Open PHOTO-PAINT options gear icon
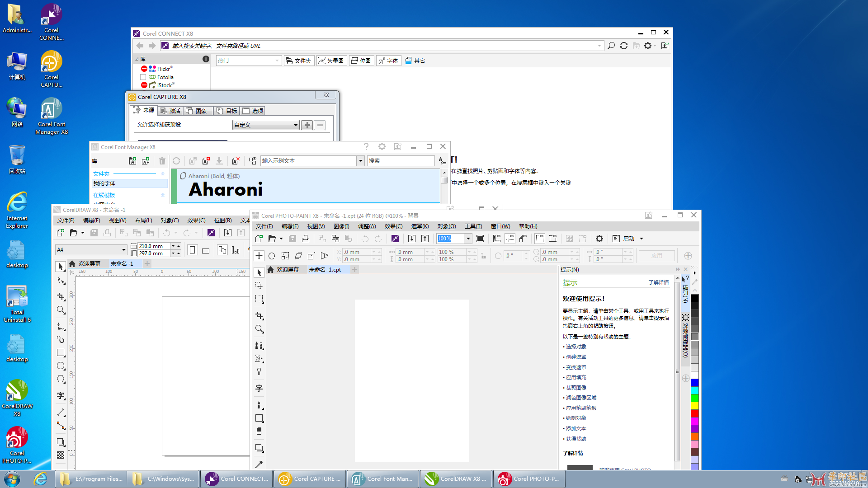Screen dimensions: 868x488 [599, 239]
